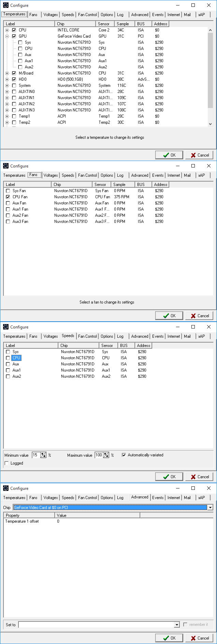The height and width of the screenshot is (644, 217).
Task: Click the Minimum value spinner arrows
Action: (x=43, y=455)
